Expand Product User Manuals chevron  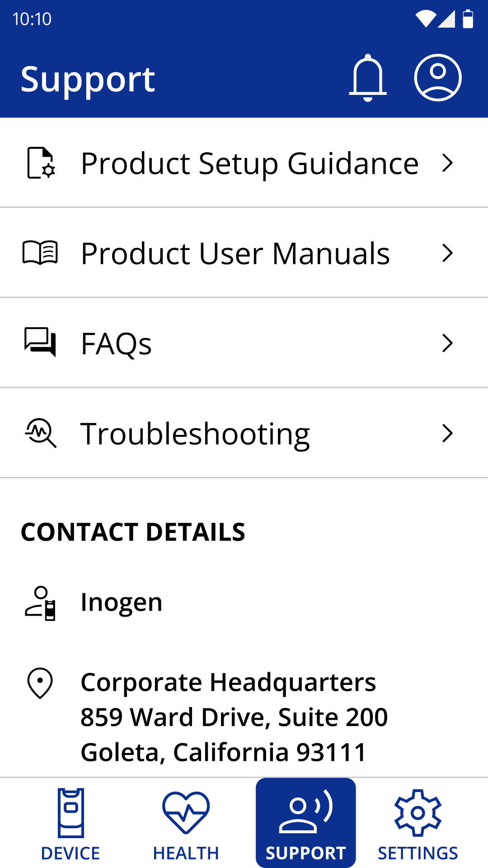447,253
